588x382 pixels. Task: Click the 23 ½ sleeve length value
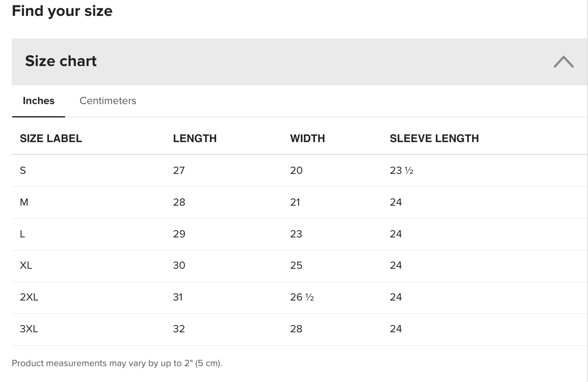click(401, 171)
